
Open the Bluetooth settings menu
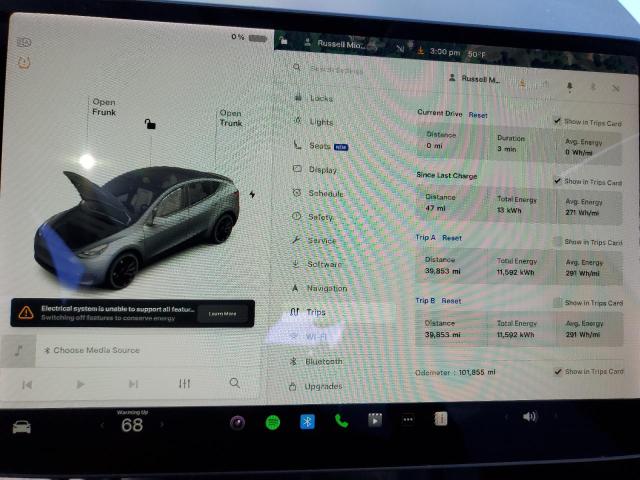tap(316, 362)
